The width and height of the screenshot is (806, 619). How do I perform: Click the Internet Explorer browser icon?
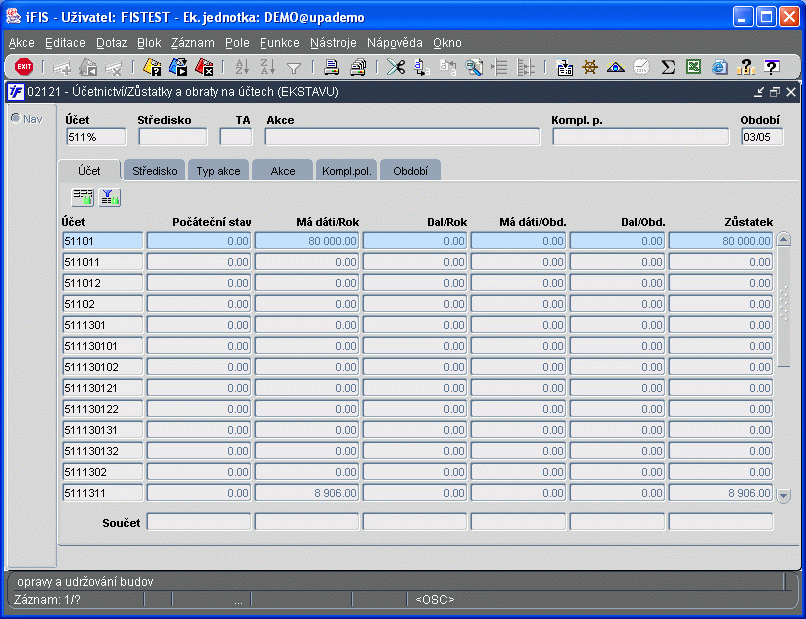(719, 67)
